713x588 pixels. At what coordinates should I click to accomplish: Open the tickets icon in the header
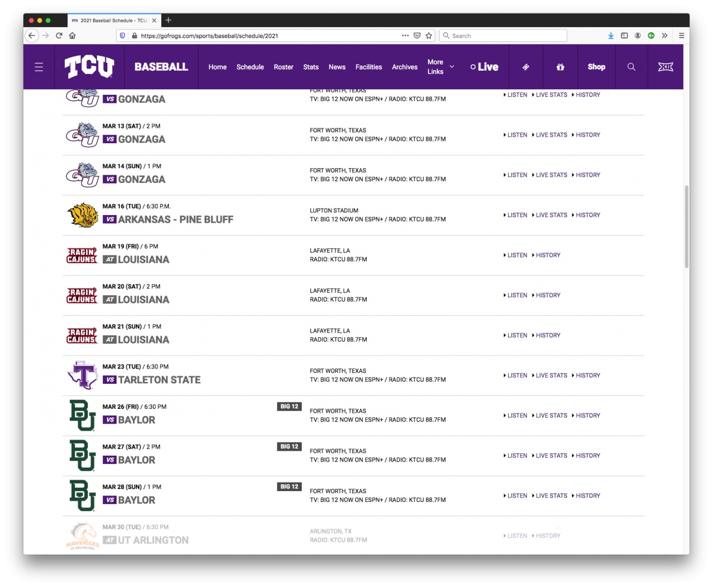point(526,67)
